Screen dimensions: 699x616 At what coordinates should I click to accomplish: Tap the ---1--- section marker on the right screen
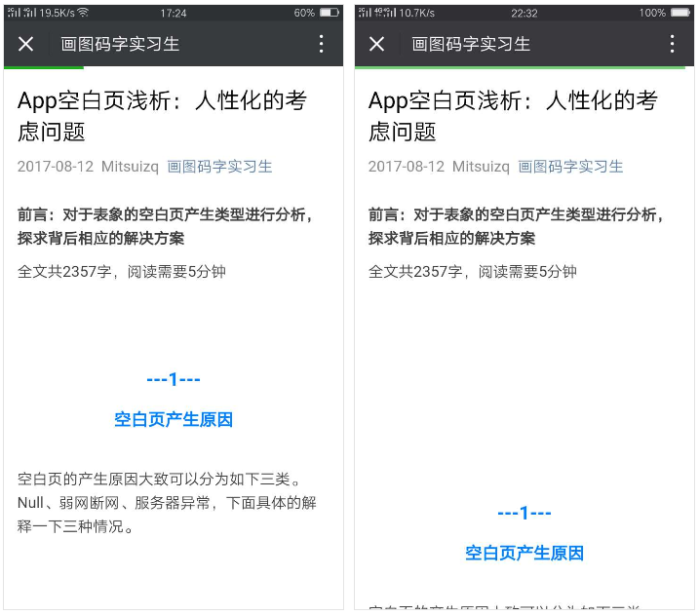pos(524,514)
